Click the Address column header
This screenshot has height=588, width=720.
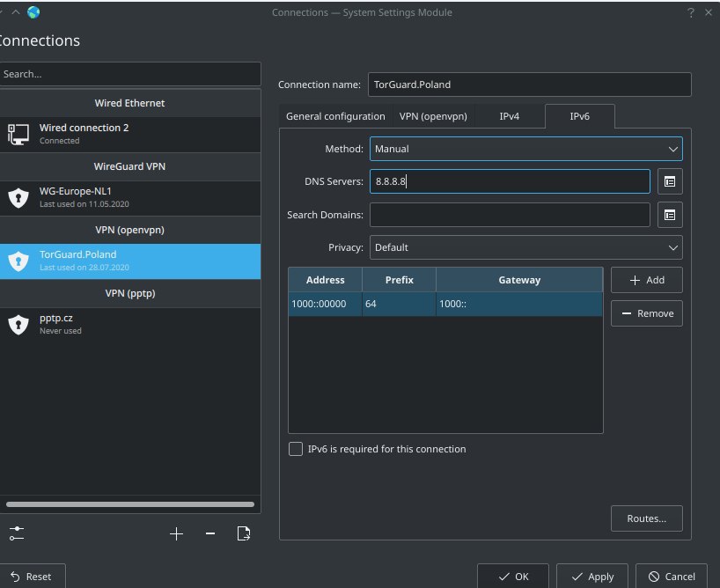coord(325,280)
